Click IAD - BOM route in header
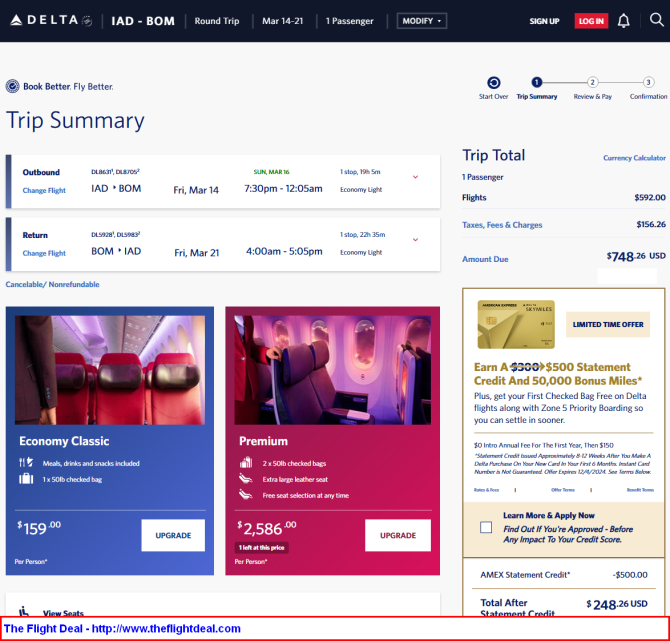Image resolution: width=670 pixels, height=641 pixels. [x=143, y=21]
